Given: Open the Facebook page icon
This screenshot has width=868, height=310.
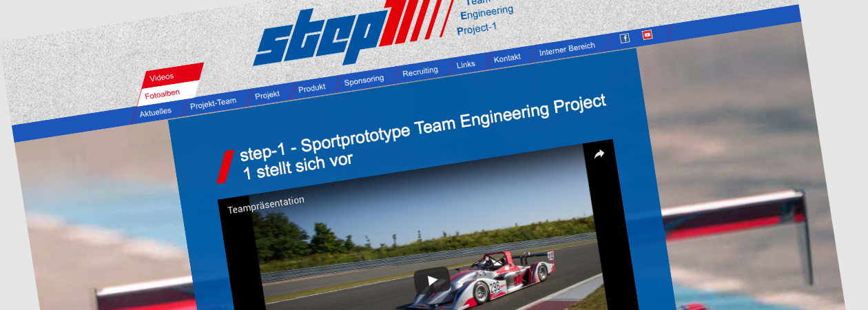Looking at the screenshot, I should (x=624, y=39).
